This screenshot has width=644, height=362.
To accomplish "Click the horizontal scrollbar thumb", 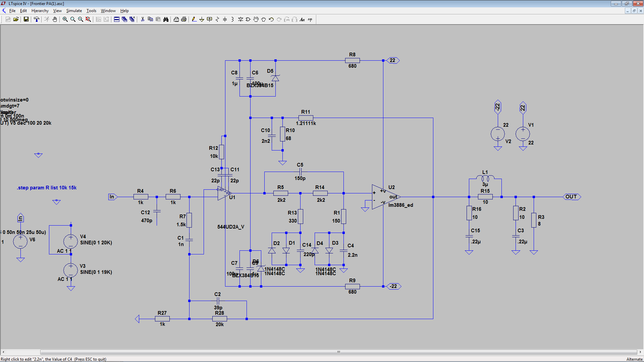I will 338,352.
